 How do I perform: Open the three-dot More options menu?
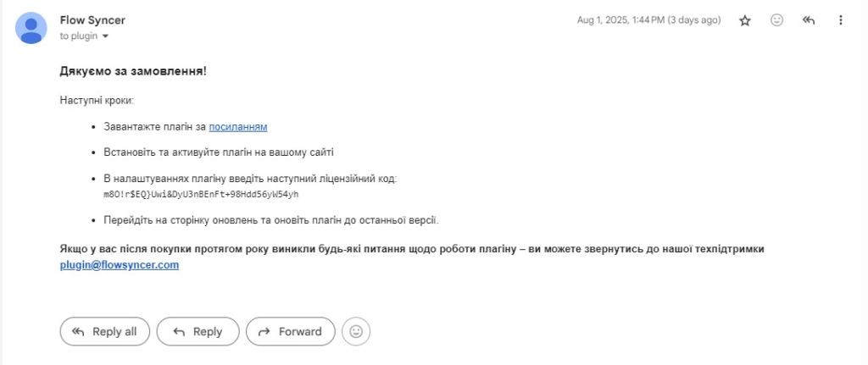(840, 20)
